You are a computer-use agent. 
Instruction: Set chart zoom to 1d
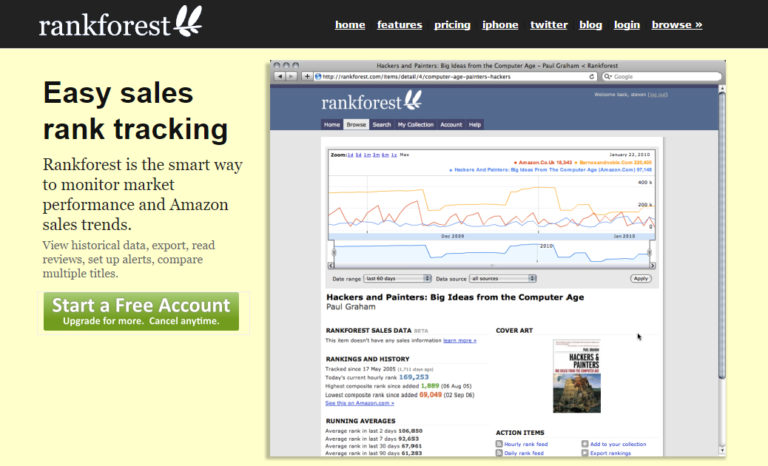pyautogui.click(x=350, y=155)
